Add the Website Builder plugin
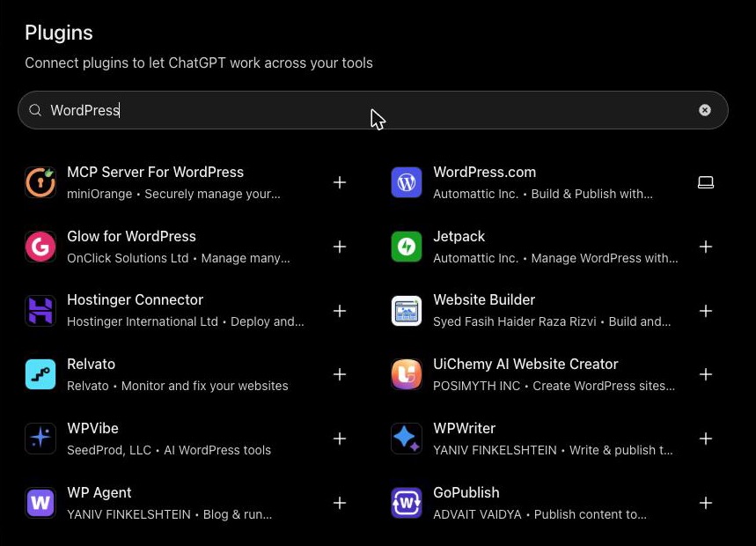 tap(705, 311)
